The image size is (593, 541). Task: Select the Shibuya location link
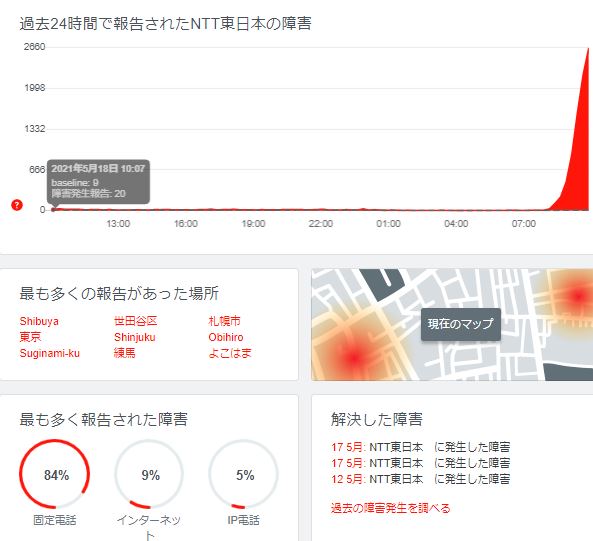[x=39, y=321]
